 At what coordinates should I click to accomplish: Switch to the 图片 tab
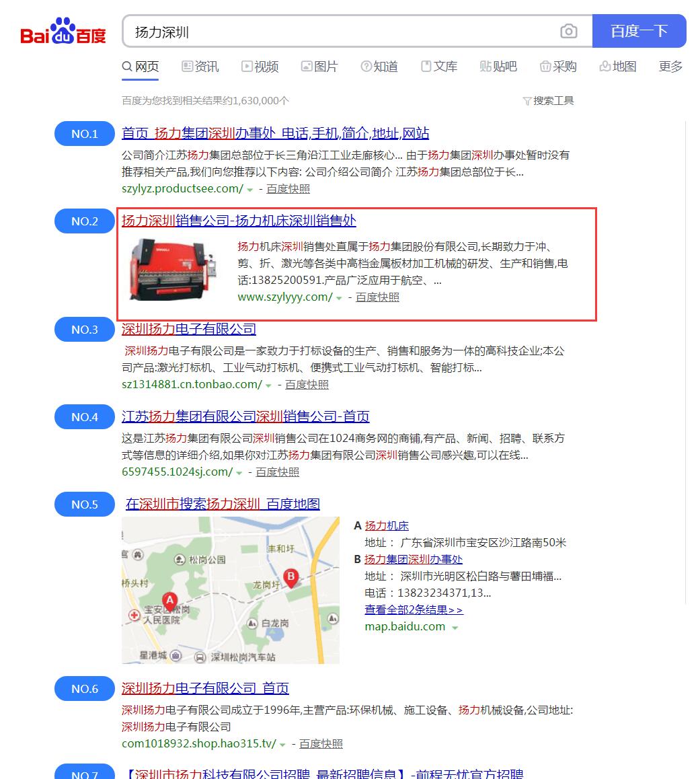319,67
